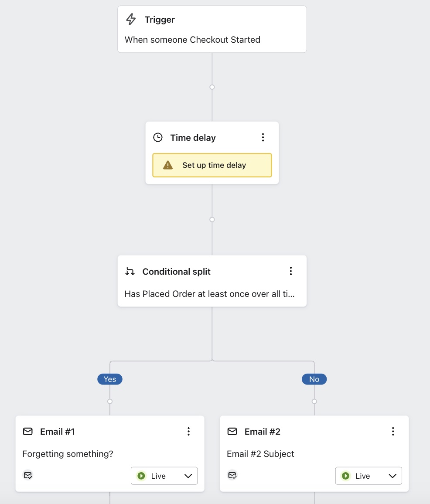Select the clock icon on Time delay
The width and height of the screenshot is (430, 504).
pyautogui.click(x=157, y=137)
